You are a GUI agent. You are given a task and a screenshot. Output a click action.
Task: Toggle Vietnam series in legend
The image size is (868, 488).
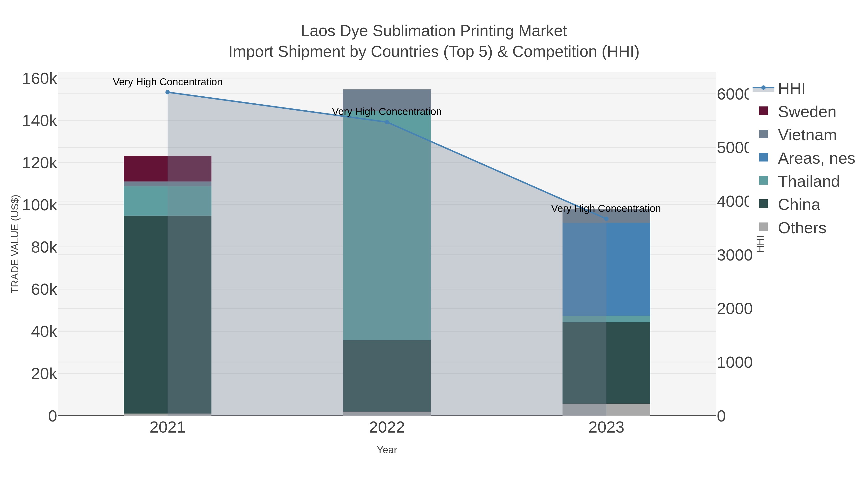[798, 135]
